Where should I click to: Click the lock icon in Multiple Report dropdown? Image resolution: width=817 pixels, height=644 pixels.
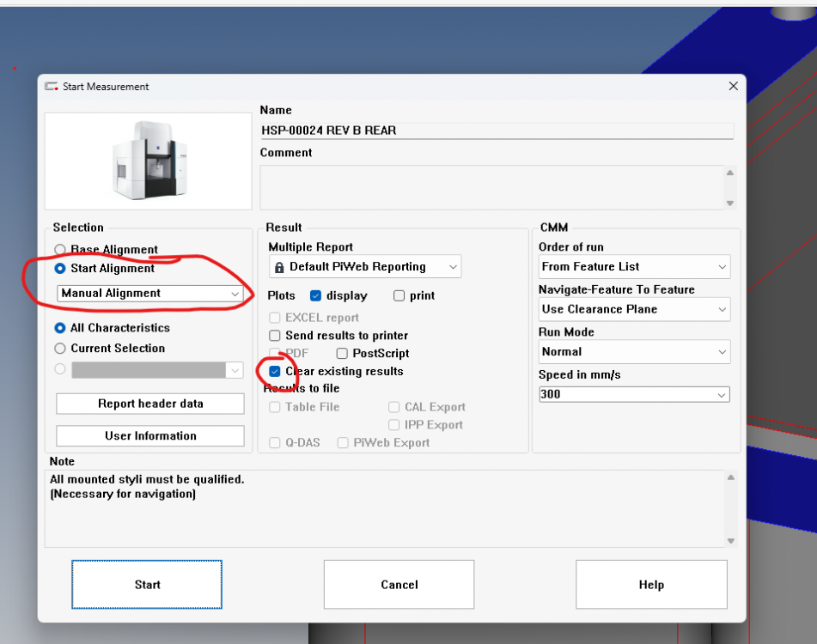tap(280, 267)
